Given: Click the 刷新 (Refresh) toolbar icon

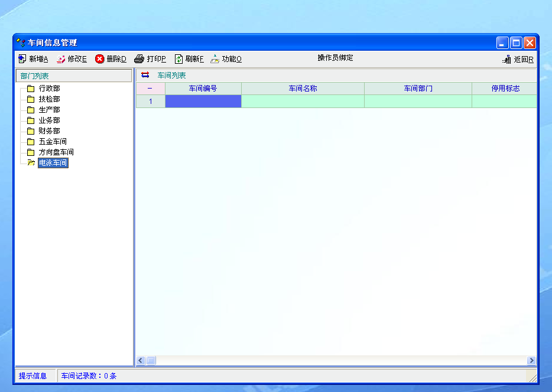Looking at the screenshot, I should coord(178,59).
